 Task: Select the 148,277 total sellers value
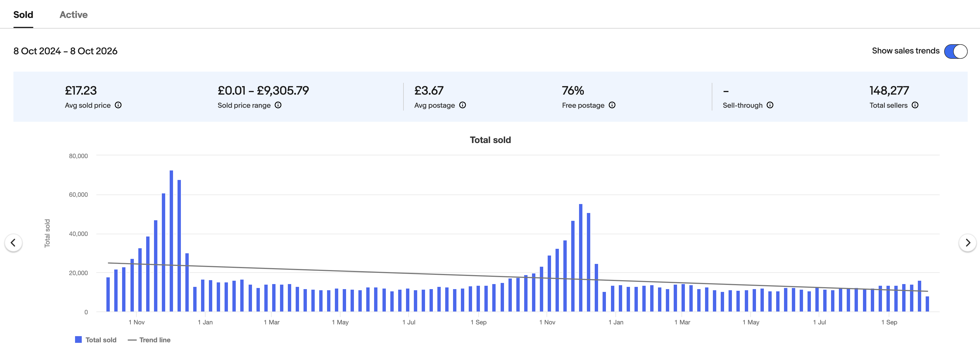pos(889,90)
